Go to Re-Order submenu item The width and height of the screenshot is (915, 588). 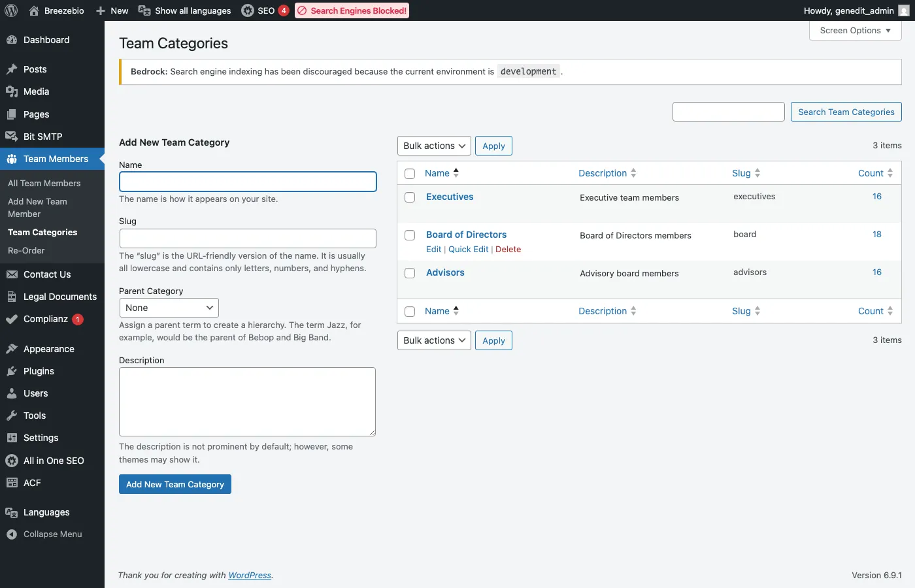tap(26, 251)
